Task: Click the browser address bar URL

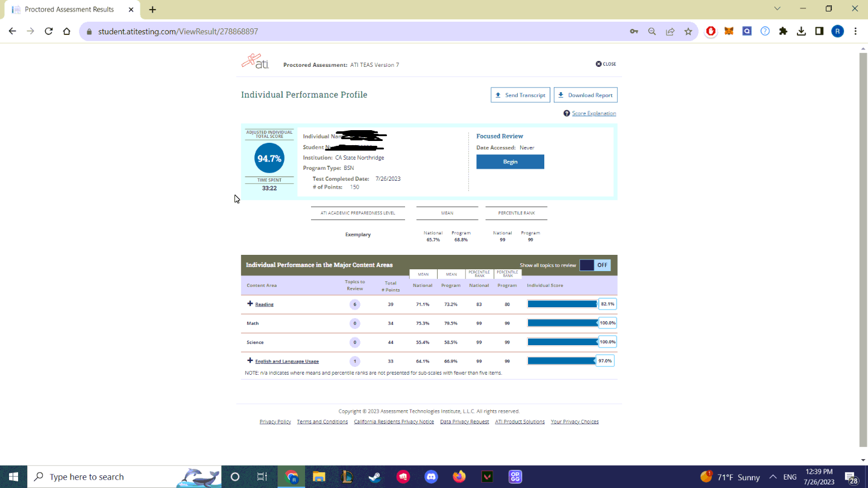Action: (x=178, y=31)
